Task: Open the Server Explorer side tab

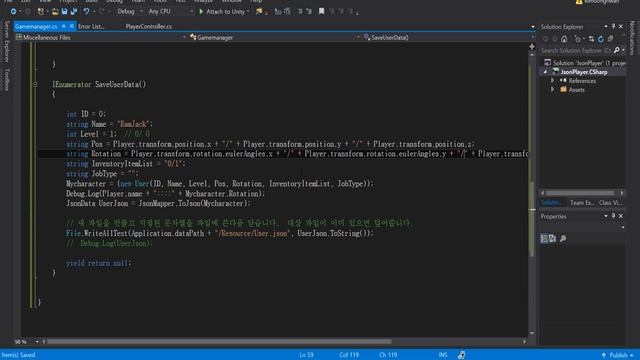Action: pos(6,42)
